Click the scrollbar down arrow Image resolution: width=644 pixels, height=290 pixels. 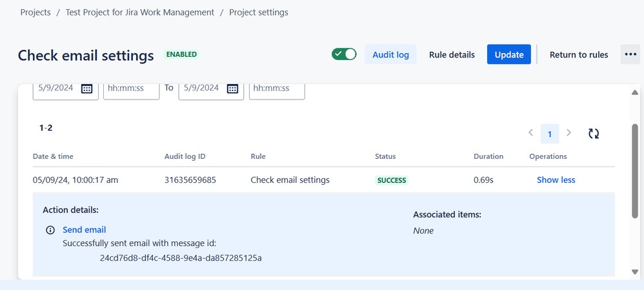635,272
